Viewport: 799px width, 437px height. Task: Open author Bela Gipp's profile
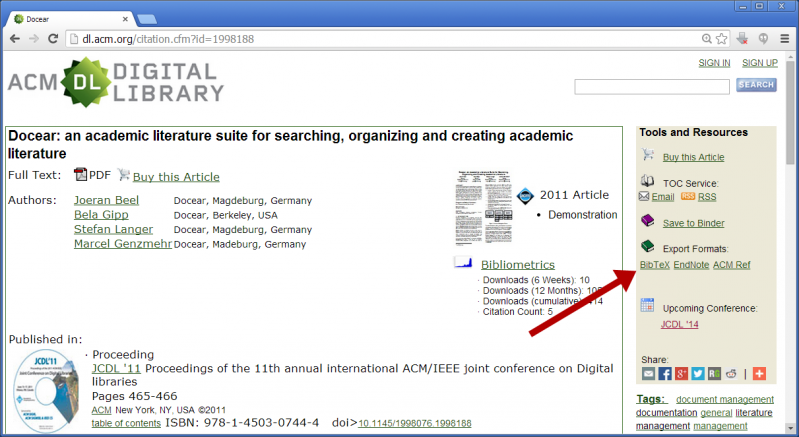[101, 214]
